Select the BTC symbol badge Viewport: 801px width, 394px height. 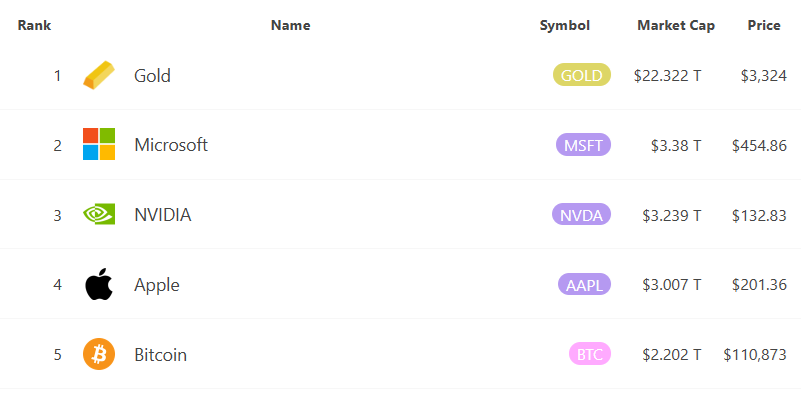tap(590, 354)
